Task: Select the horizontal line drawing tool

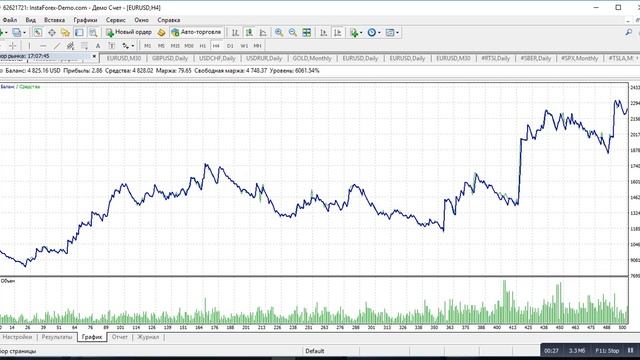Action: coord(43,46)
